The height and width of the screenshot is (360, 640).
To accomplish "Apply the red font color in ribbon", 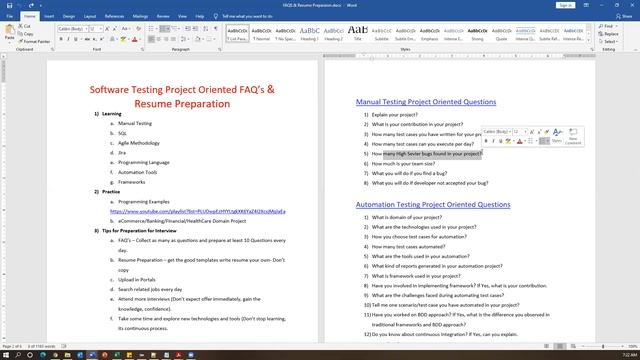I will [x=135, y=39].
